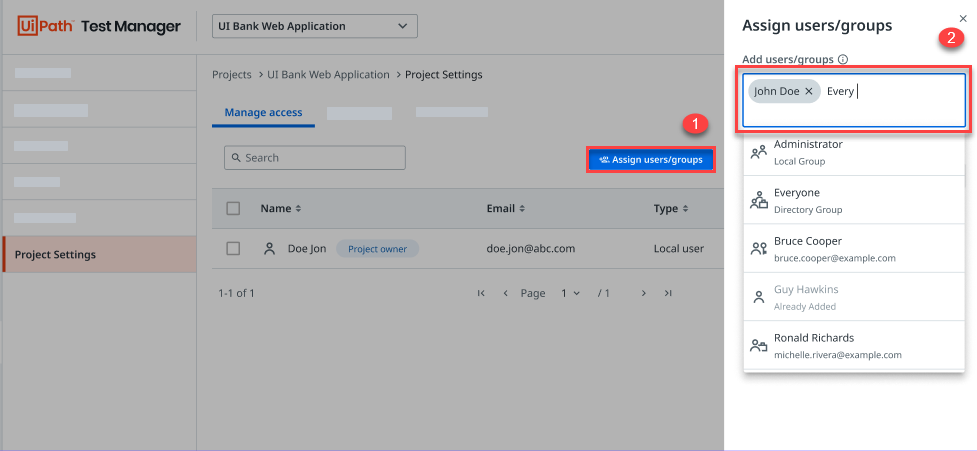Click into the Search input field
977x451 pixels.
[315, 158]
